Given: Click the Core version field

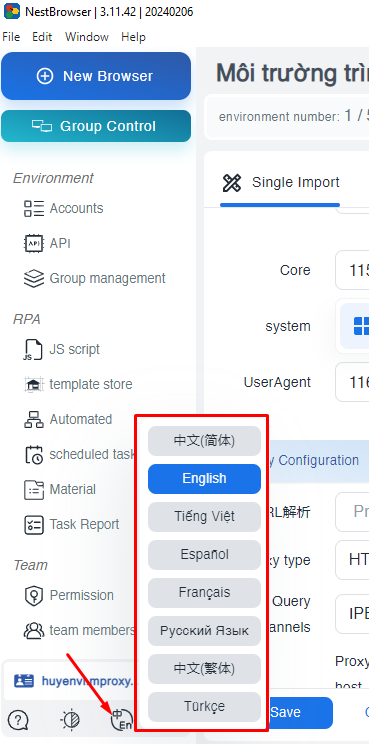Looking at the screenshot, I should pyautogui.click(x=352, y=270).
